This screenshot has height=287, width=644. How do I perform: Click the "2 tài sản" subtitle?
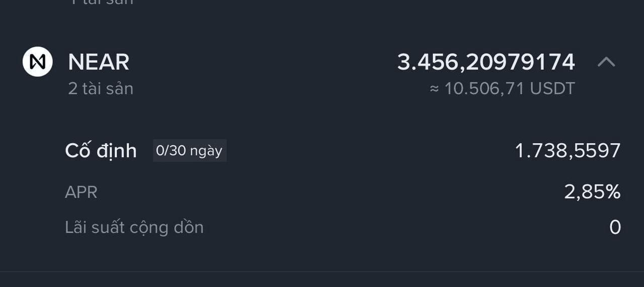pyautogui.click(x=101, y=89)
